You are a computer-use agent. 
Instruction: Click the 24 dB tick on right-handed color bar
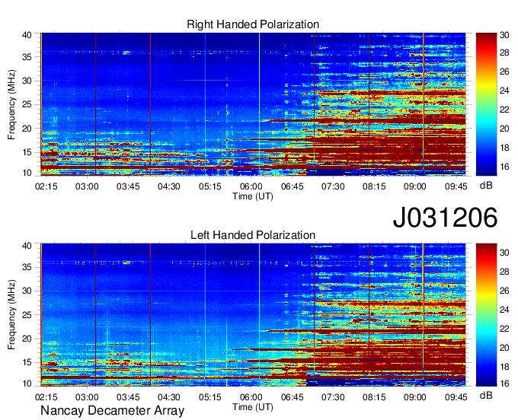point(504,91)
